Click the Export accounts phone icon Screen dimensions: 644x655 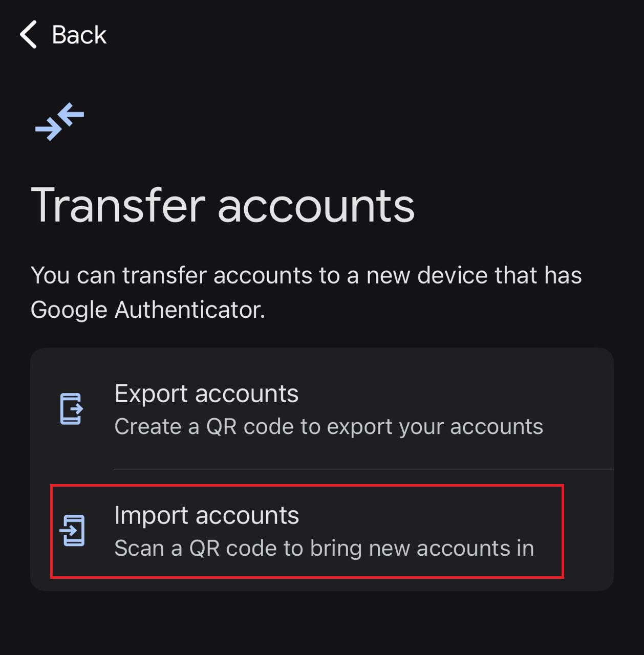coord(71,409)
